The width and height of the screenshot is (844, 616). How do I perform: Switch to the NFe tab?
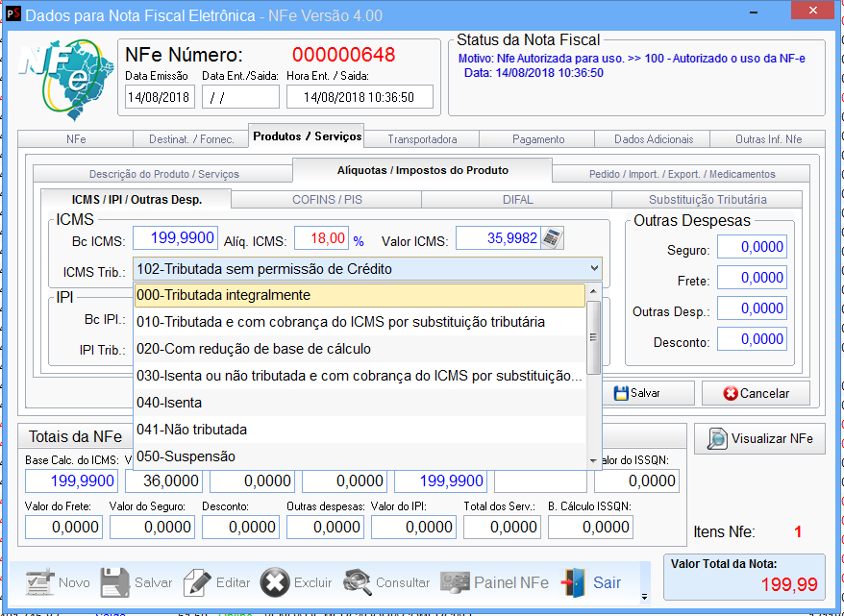(x=76, y=138)
